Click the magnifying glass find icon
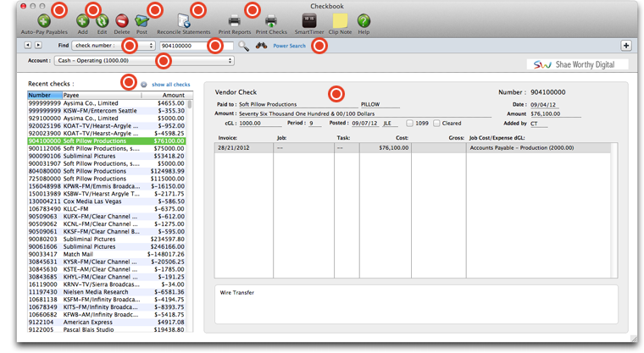644x353 pixels. click(x=244, y=47)
